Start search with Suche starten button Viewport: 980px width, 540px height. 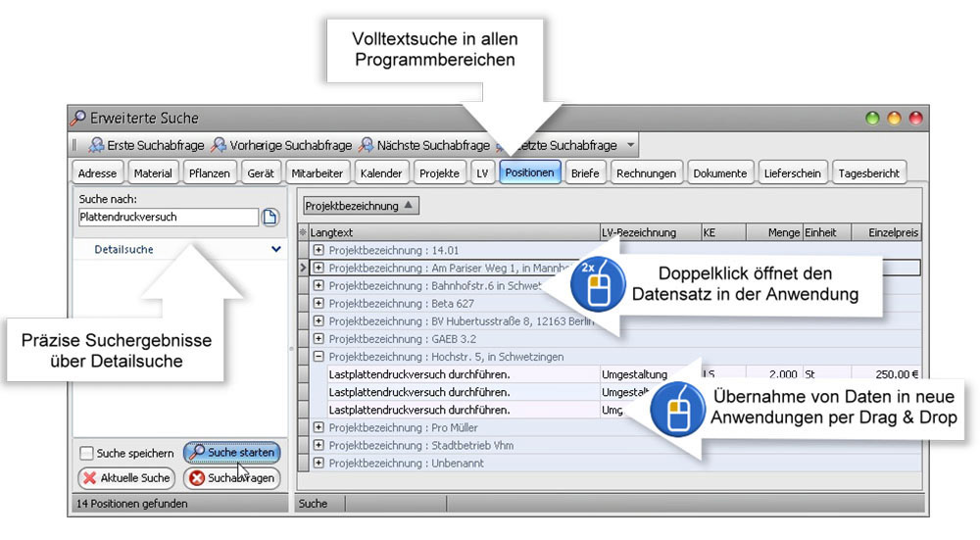pos(232,453)
